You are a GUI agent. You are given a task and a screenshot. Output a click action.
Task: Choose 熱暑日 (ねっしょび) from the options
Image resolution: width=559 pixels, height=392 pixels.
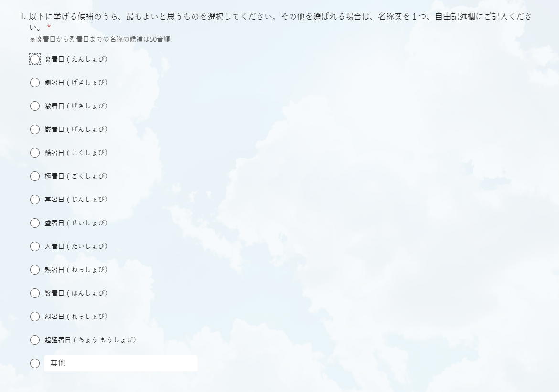[34, 270]
